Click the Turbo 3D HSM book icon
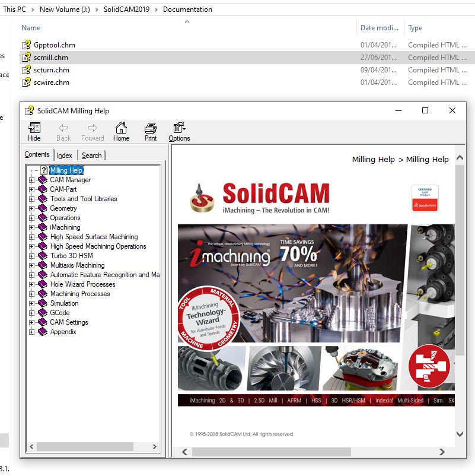475x476 pixels. pos(43,256)
